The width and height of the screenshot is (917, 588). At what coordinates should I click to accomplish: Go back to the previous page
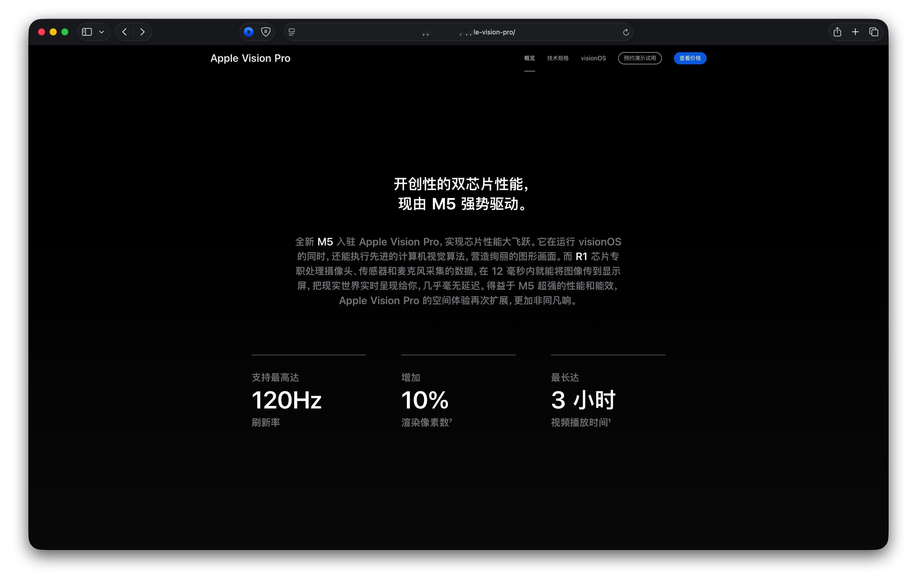tap(125, 32)
